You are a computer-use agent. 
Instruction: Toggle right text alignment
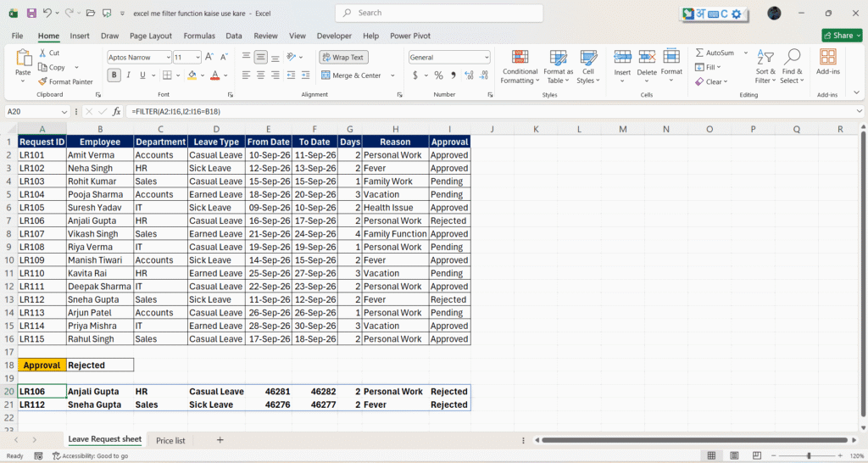275,75
